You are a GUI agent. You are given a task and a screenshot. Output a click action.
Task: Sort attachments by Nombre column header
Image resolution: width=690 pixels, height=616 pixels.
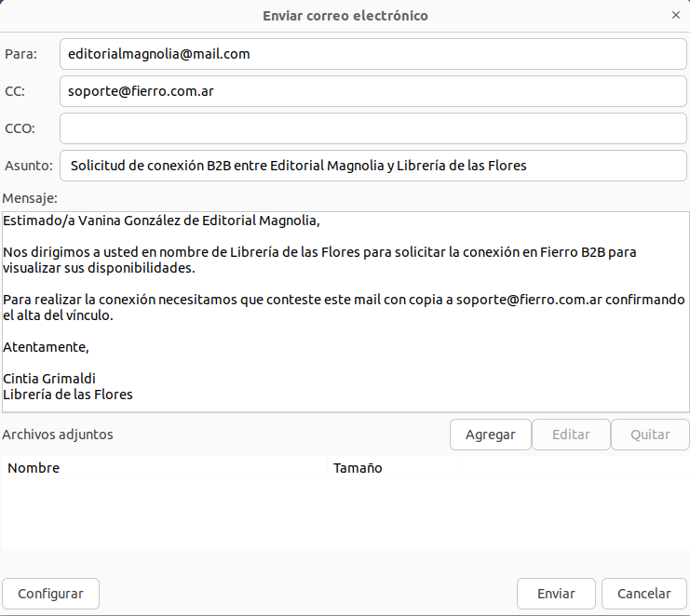pos(165,468)
